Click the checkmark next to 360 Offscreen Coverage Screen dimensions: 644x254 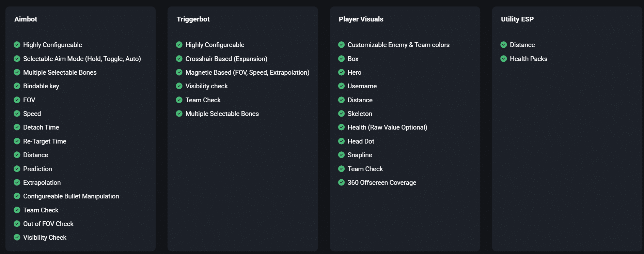pyautogui.click(x=341, y=182)
